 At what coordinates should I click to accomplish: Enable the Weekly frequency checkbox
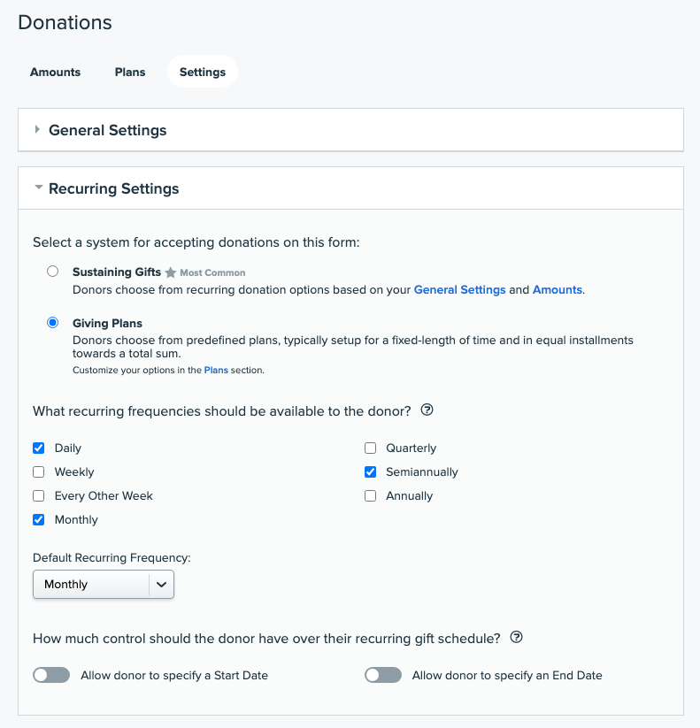(39, 471)
